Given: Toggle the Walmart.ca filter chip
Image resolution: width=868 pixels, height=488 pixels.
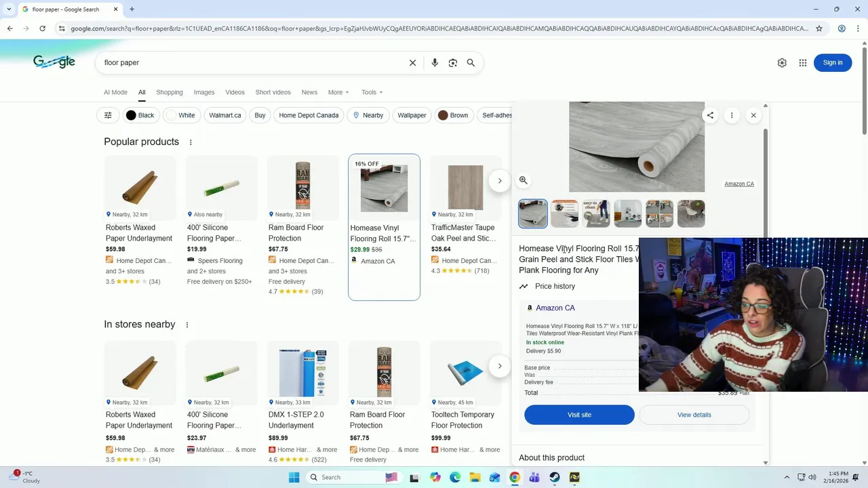Looking at the screenshot, I should pyautogui.click(x=225, y=115).
